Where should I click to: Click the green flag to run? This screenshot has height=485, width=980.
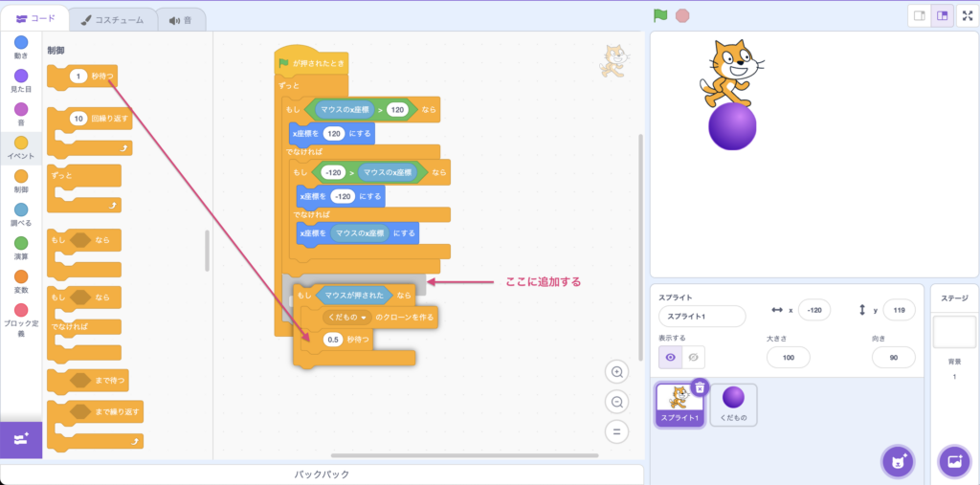(660, 15)
